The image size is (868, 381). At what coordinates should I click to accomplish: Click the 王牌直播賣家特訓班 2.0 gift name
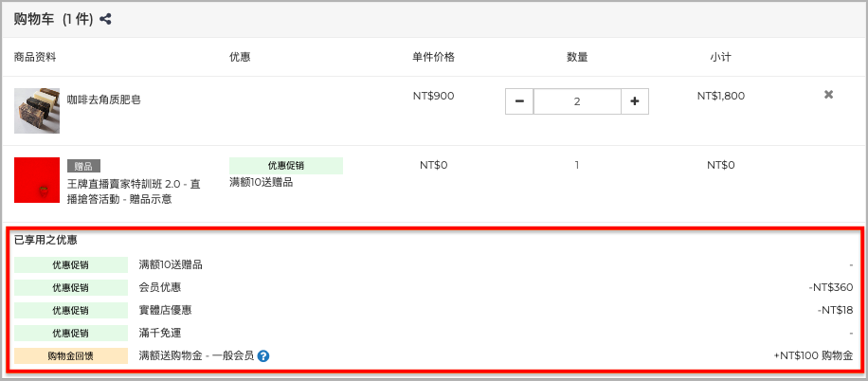(x=134, y=191)
